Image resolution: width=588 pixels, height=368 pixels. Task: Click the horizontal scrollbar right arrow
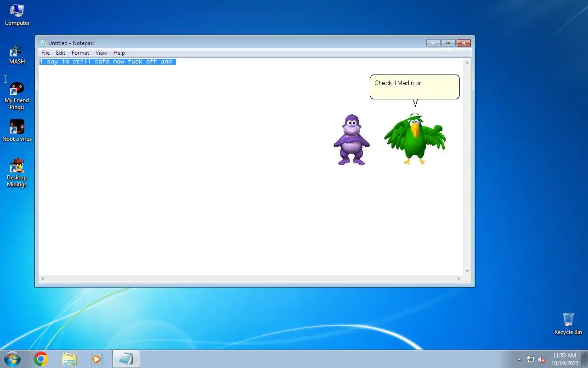(459, 279)
